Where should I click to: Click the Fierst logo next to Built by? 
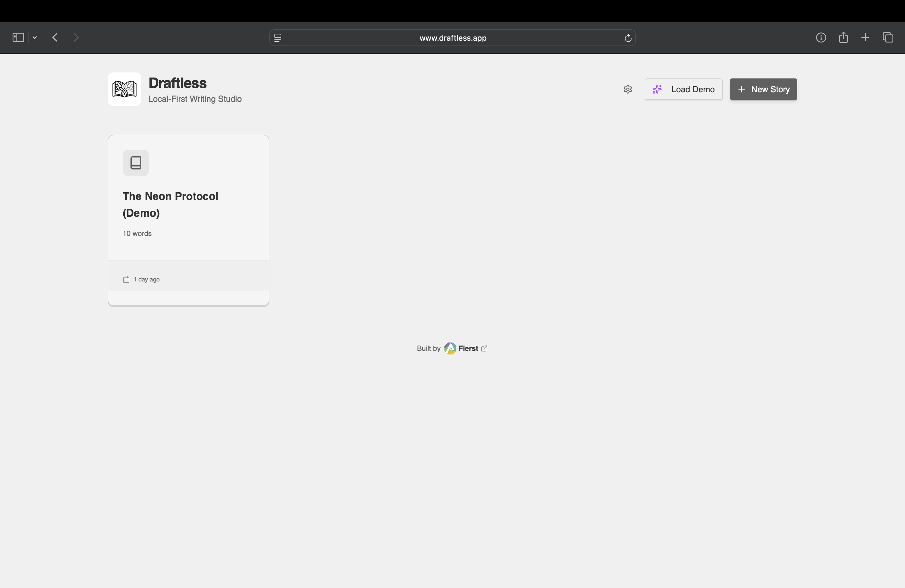click(x=451, y=348)
